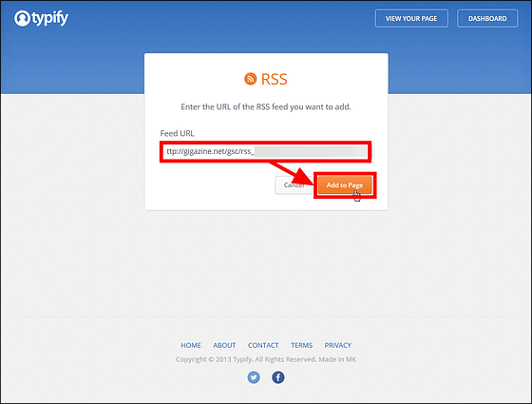Open the CONTACT footer link
Screen dimensions: 532x404
(x=263, y=345)
